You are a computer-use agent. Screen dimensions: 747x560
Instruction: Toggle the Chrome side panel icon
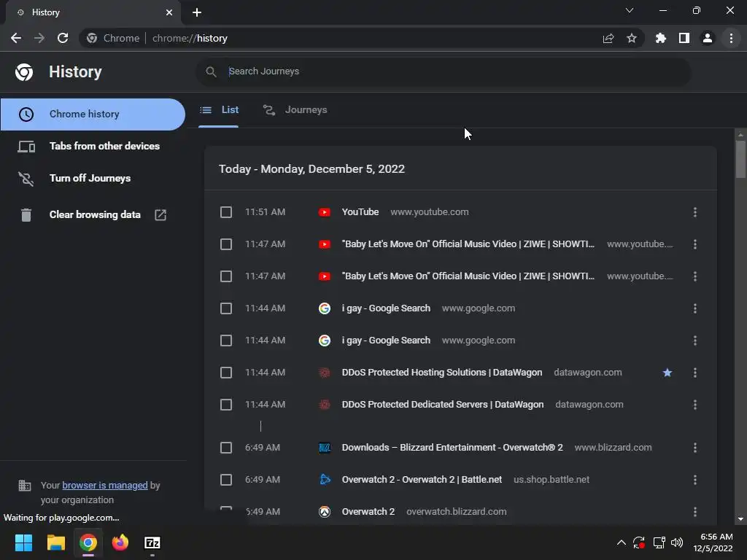pyautogui.click(x=684, y=38)
